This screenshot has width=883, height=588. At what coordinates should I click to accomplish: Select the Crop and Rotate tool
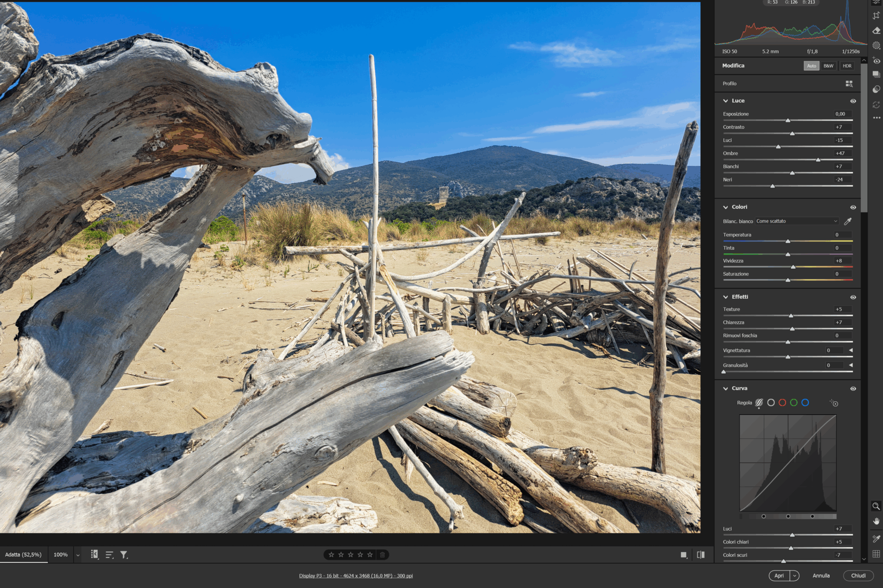pos(876,16)
